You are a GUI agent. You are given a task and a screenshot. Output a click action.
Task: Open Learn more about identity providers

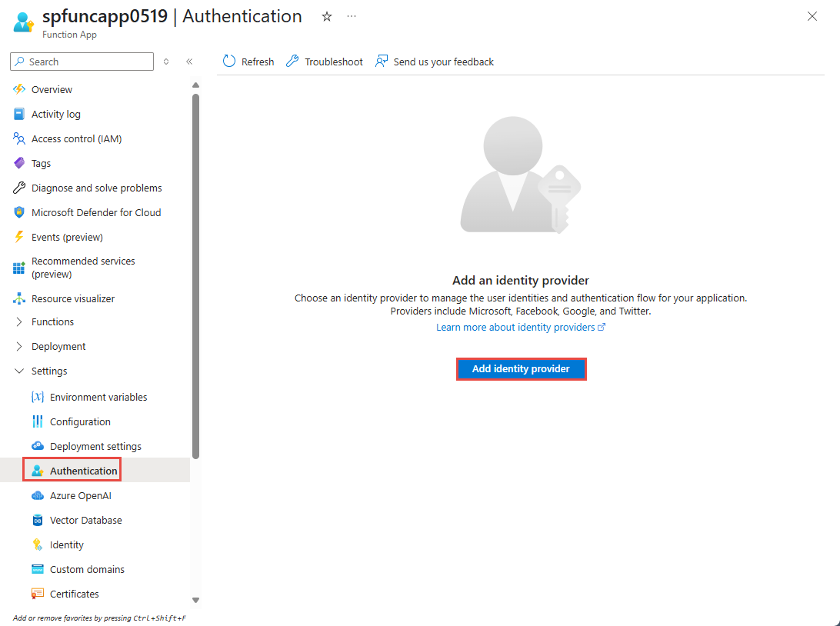pos(515,326)
